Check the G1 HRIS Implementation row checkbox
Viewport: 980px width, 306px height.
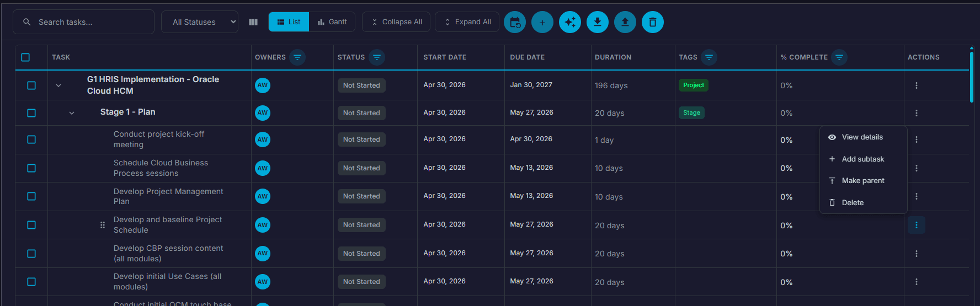31,85
